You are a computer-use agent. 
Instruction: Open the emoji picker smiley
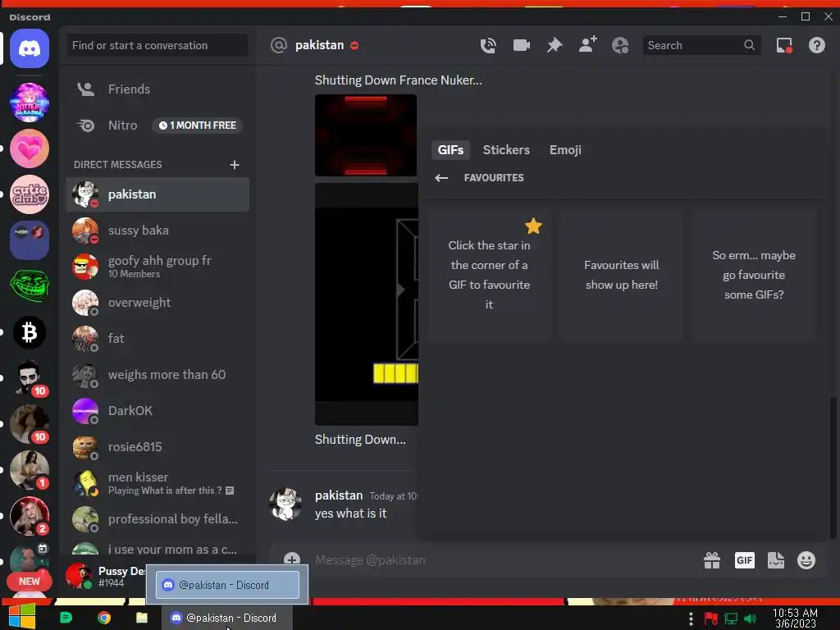point(806,560)
